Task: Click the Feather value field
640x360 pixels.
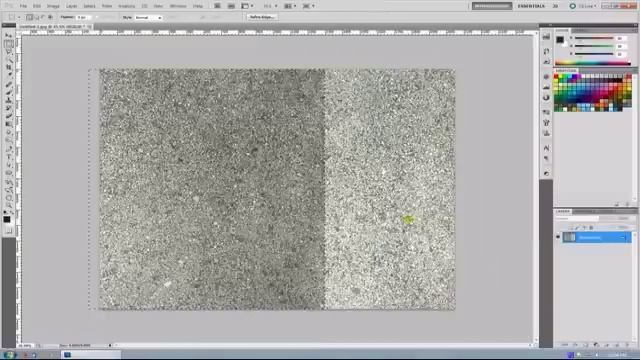Action: (x=83, y=17)
